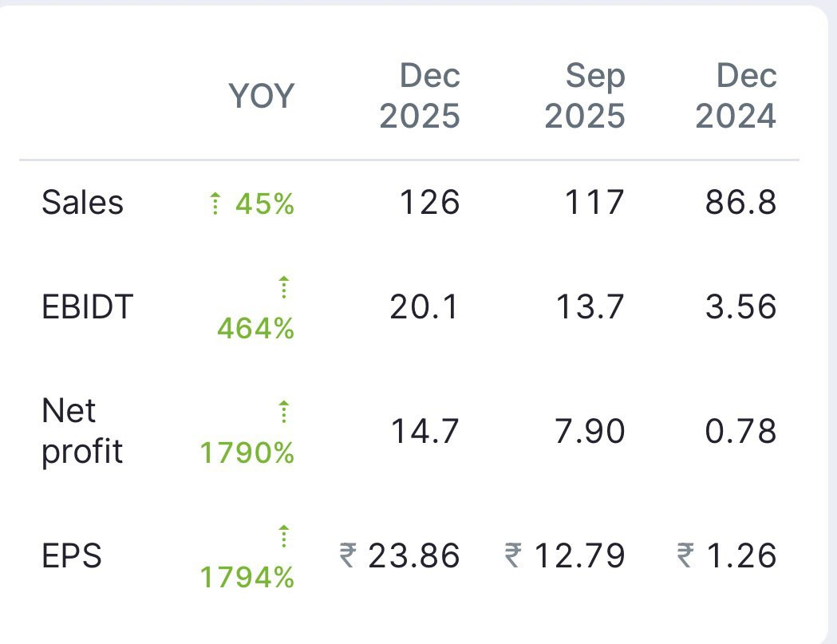837x644 pixels.
Task: Click the Sales value 126
Action: pos(430,203)
